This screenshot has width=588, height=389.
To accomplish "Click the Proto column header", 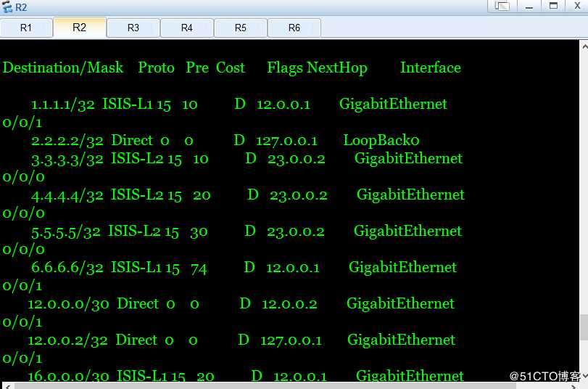I will [x=157, y=68].
